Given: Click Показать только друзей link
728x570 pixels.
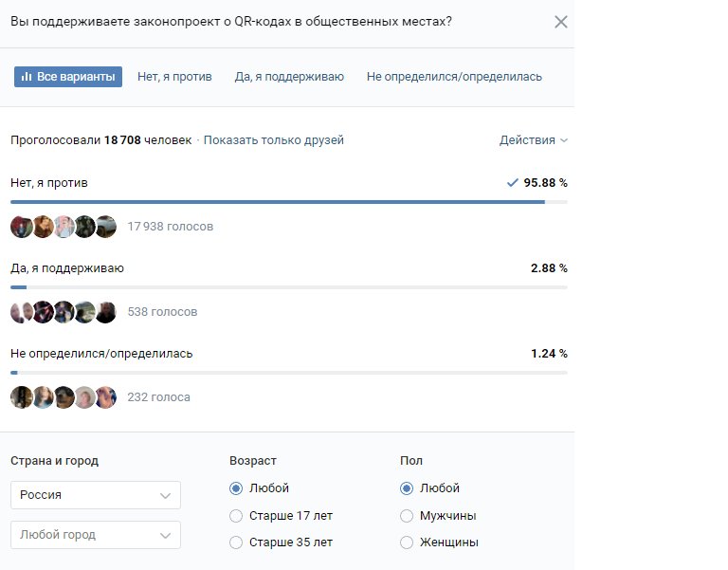Looking at the screenshot, I should 273,140.
